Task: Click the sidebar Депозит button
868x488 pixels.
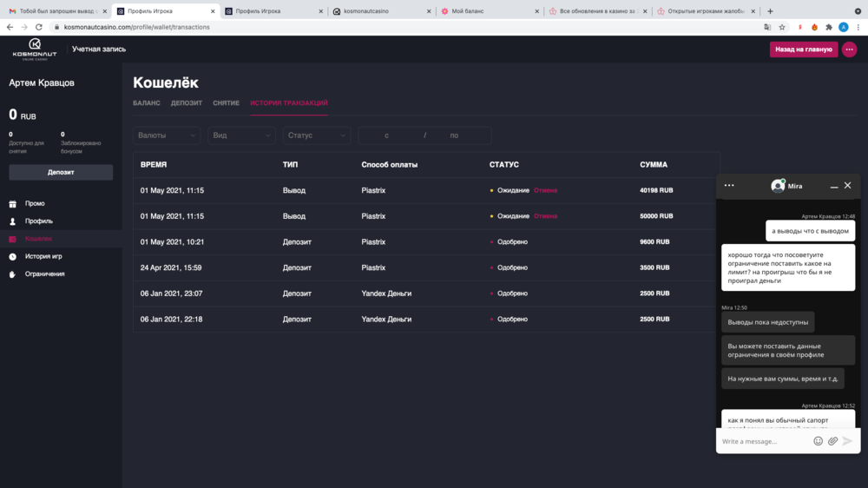Action: pyautogui.click(x=61, y=172)
